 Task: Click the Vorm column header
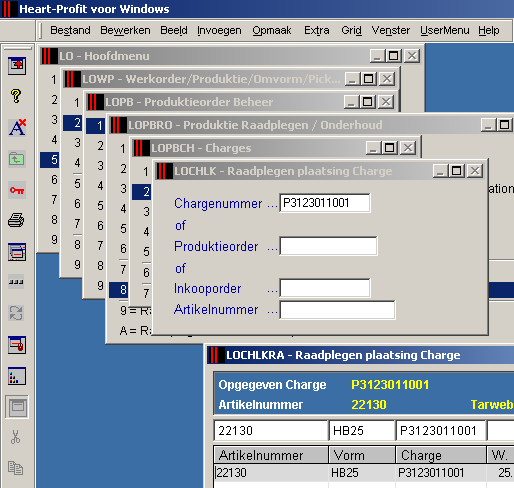point(362,455)
